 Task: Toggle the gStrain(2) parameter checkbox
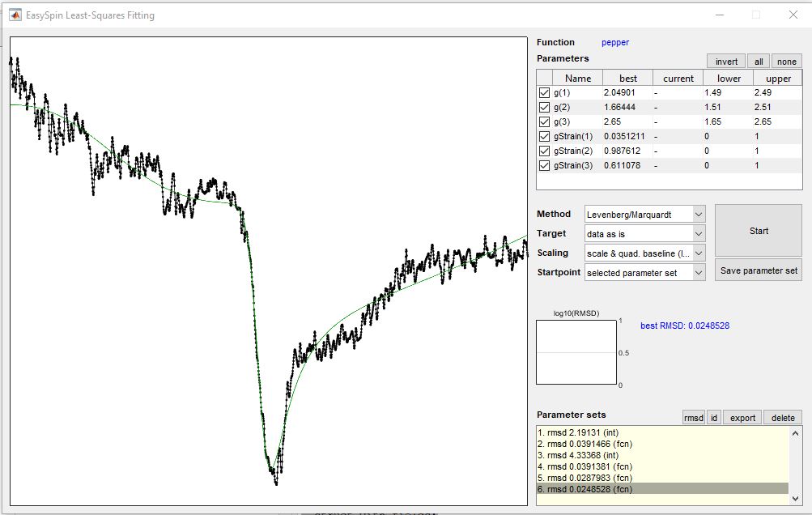pos(544,151)
